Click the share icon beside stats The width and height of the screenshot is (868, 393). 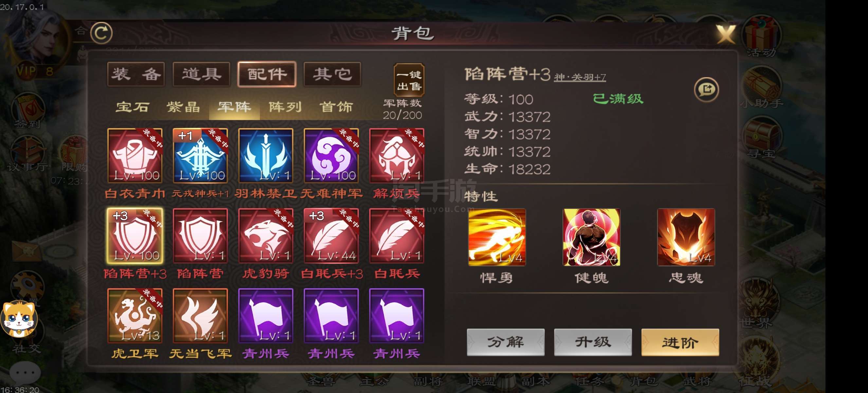coord(706,89)
